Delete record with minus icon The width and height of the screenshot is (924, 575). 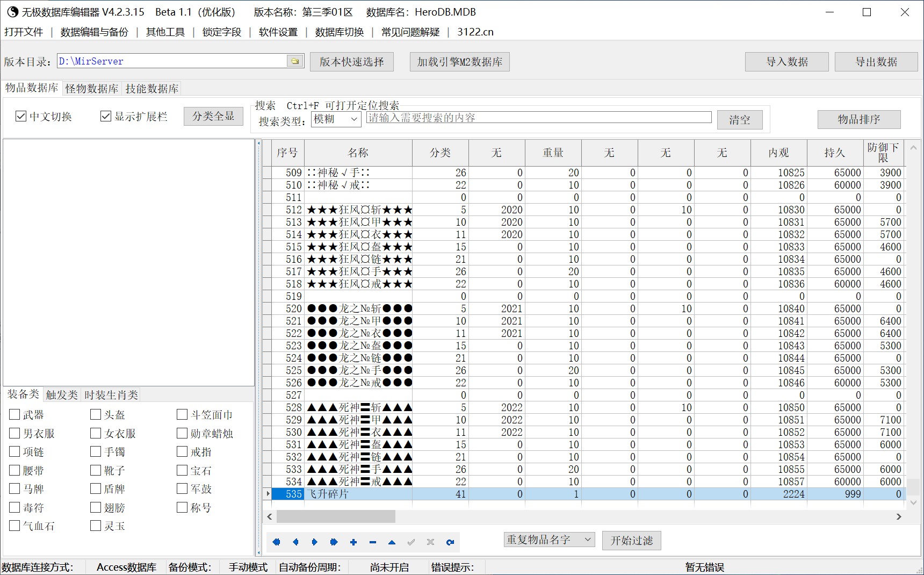click(373, 542)
